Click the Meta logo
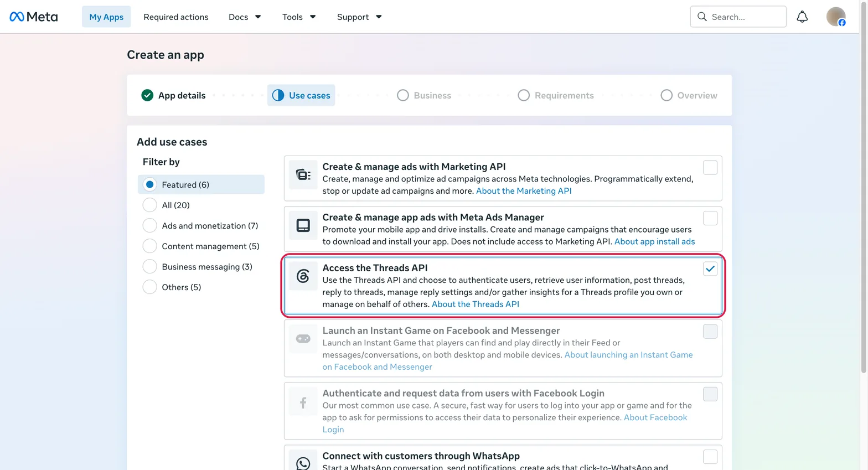Screen dimensions: 868x470 pos(34,17)
